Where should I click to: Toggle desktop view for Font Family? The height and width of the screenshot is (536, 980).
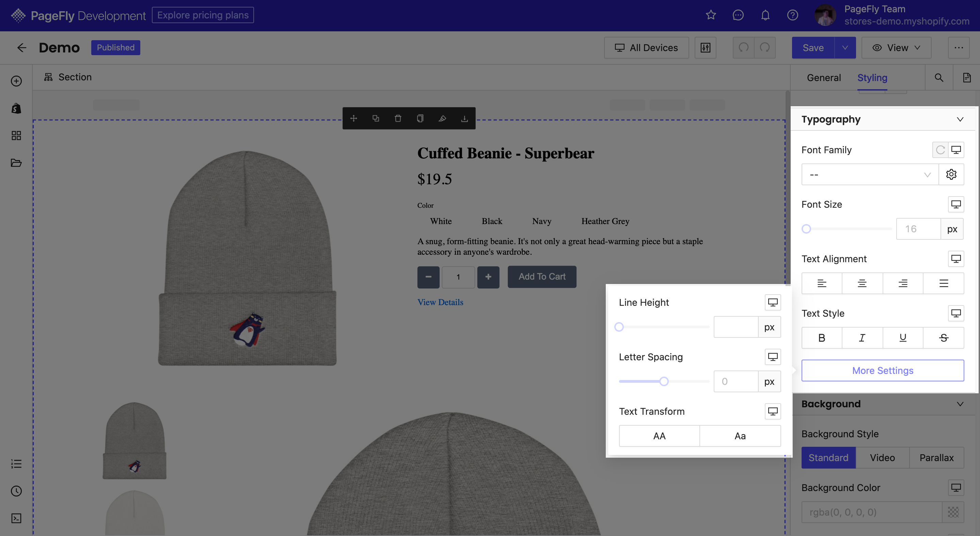956,149
